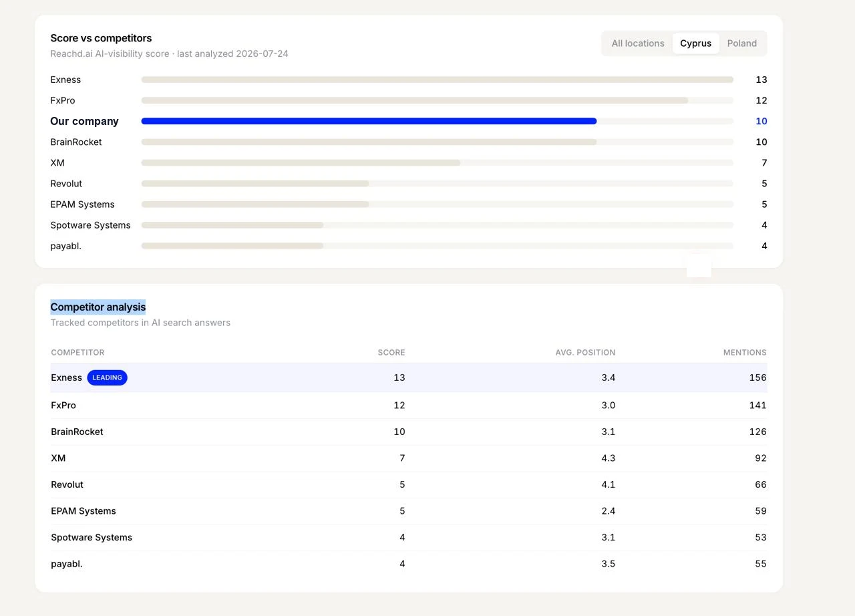Screen dimensions: 855x616
Task: Click the payabl. average position 3.5
Action: (x=608, y=563)
